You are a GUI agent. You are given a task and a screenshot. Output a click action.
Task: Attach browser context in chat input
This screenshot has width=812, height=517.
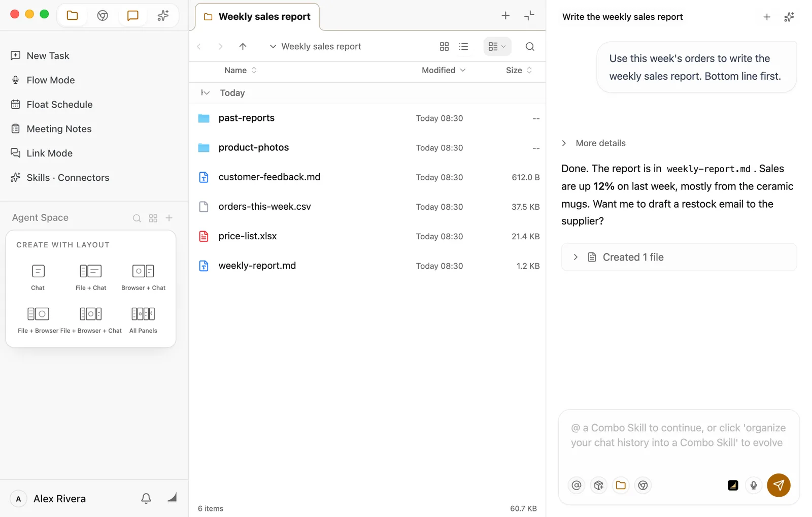(643, 485)
